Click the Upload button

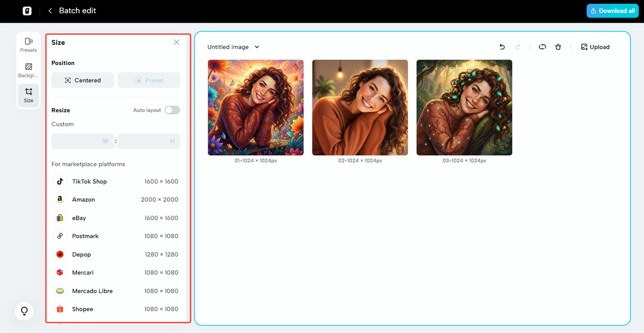pyautogui.click(x=595, y=47)
